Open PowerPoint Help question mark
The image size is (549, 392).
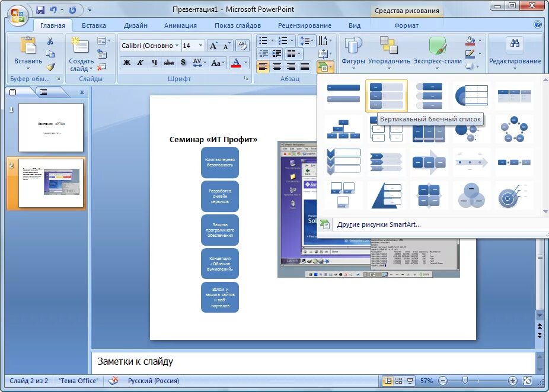tap(538, 24)
